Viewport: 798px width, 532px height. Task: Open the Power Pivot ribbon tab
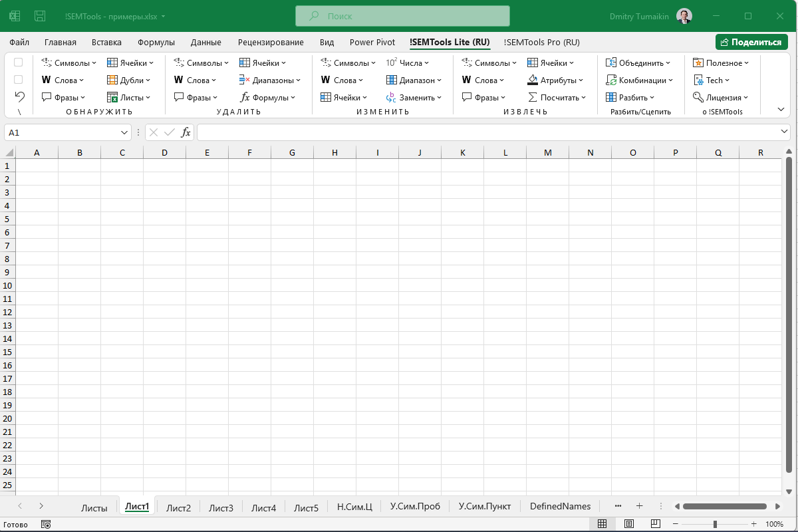[372, 42]
